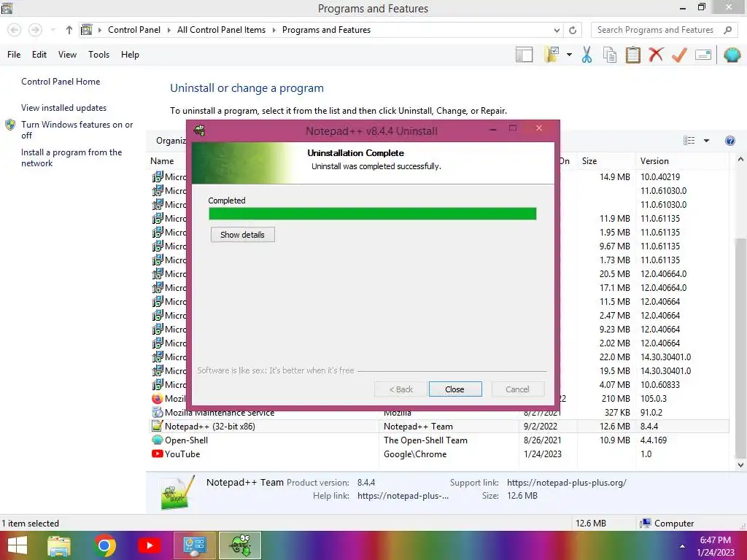Go up one level with the Up arrow
The image size is (747, 560).
pyautogui.click(x=69, y=30)
